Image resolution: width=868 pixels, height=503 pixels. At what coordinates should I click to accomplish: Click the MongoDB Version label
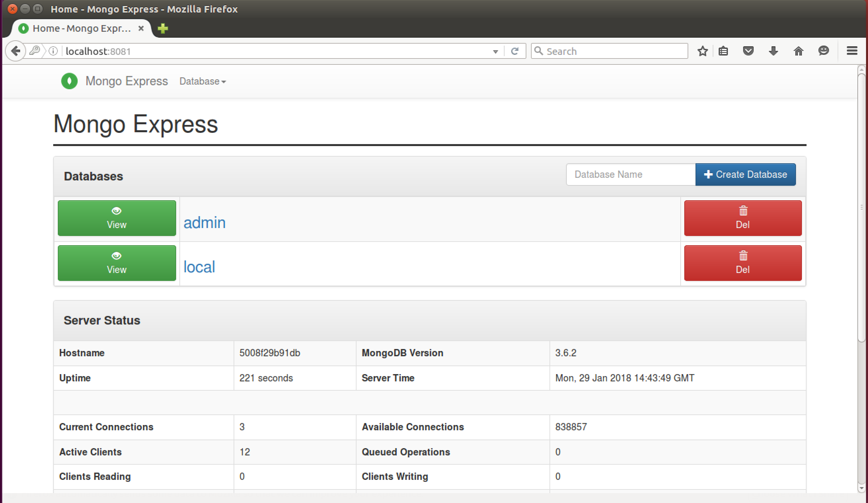point(402,353)
